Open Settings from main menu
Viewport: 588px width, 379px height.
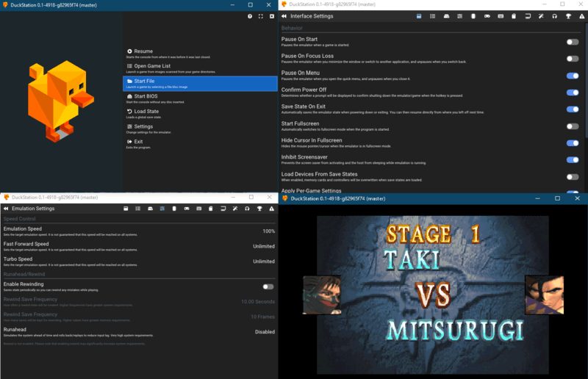(200, 129)
